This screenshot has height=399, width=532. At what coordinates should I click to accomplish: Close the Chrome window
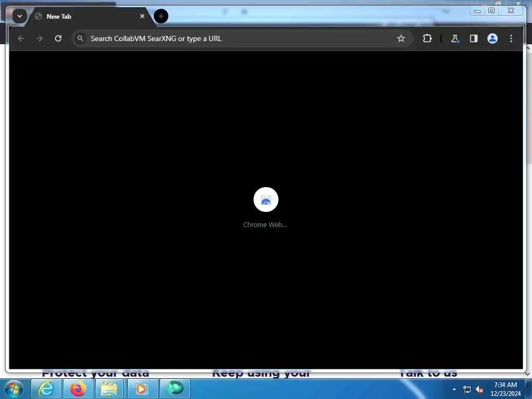coord(511,11)
